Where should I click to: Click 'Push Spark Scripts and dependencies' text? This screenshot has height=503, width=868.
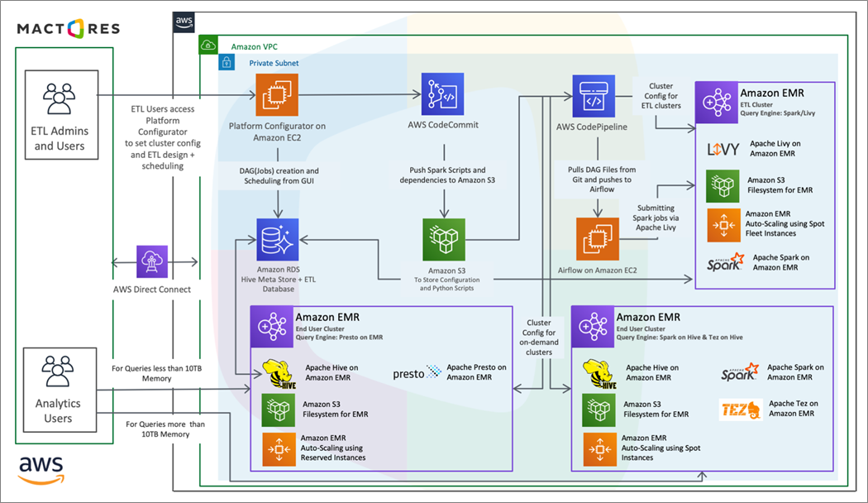(447, 175)
